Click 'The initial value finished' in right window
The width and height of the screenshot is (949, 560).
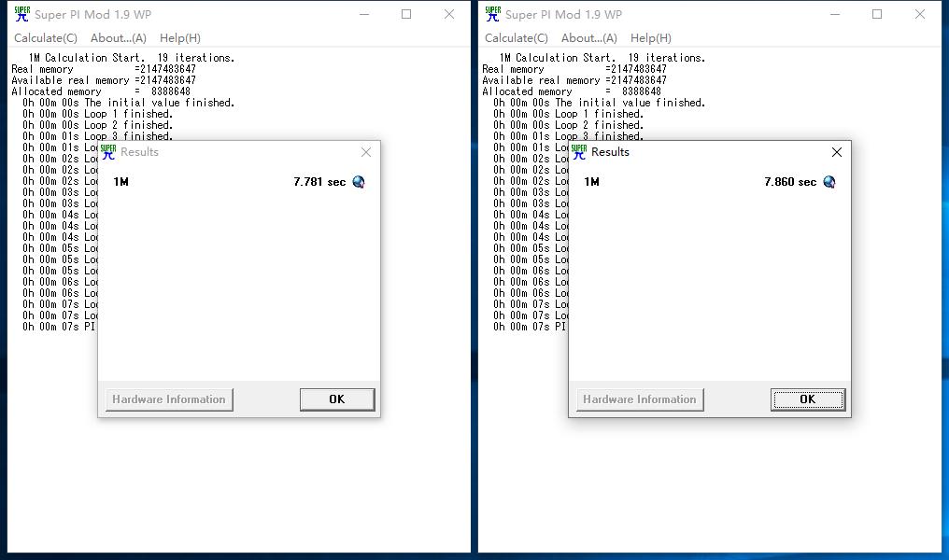pos(599,103)
